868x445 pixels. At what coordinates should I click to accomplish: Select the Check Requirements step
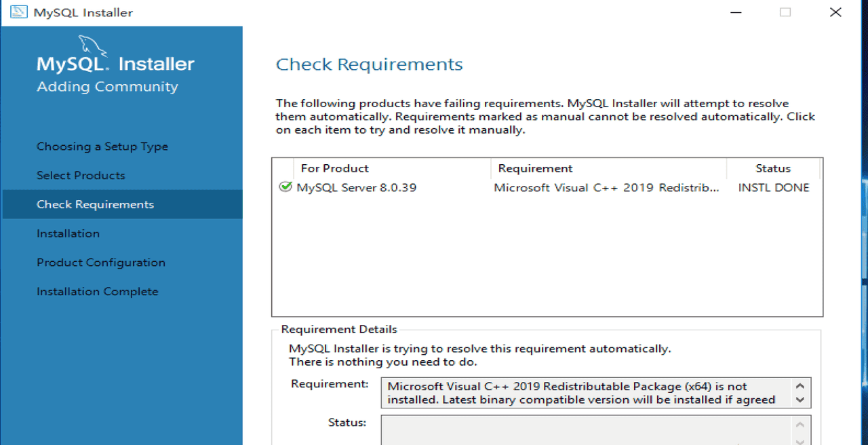[95, 205]
